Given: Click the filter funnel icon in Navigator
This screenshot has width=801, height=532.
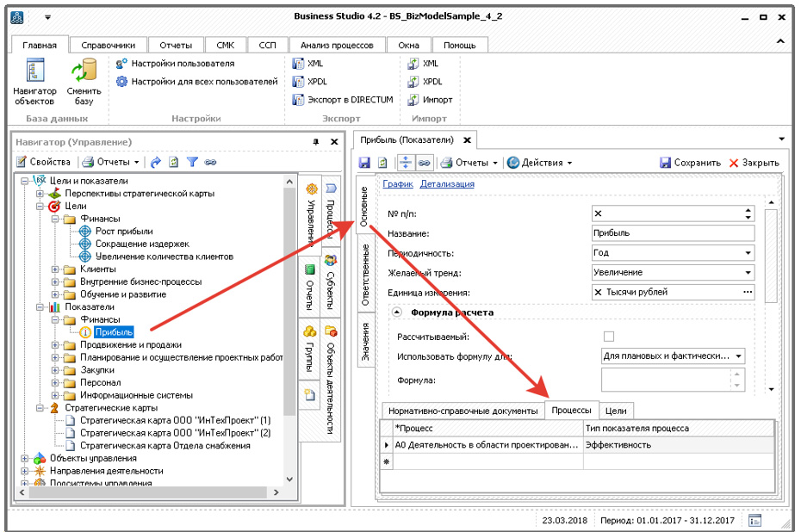Looking at the screenshot, I should point(193,162).
